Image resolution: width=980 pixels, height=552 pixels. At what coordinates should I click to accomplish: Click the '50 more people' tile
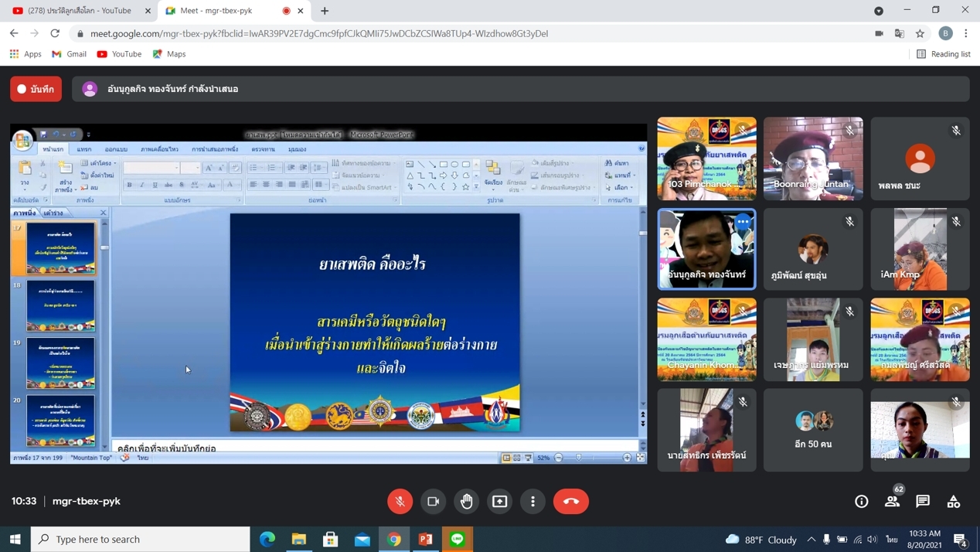pyautogui.click(x=813, y=430)
